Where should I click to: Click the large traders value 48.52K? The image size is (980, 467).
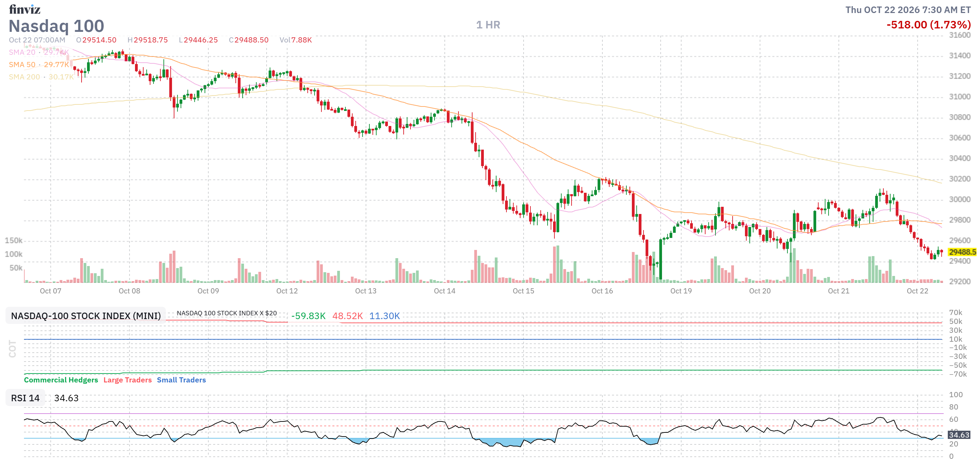point(347,316)
